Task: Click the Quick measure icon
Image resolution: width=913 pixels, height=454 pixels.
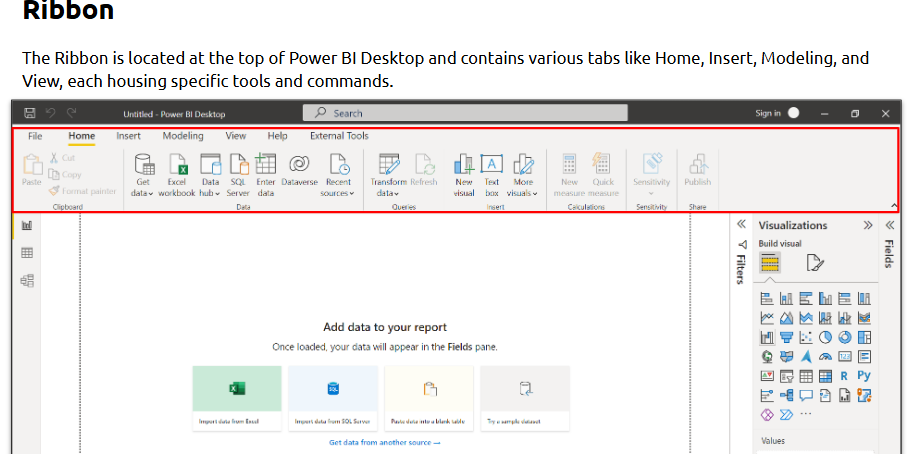Action: 601,164
